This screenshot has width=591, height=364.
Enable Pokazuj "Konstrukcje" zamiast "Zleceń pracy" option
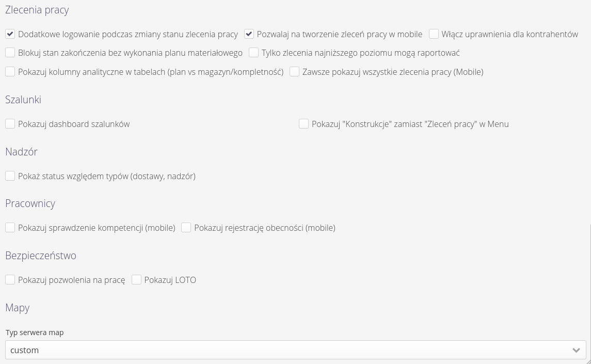[x=304, y=124]
